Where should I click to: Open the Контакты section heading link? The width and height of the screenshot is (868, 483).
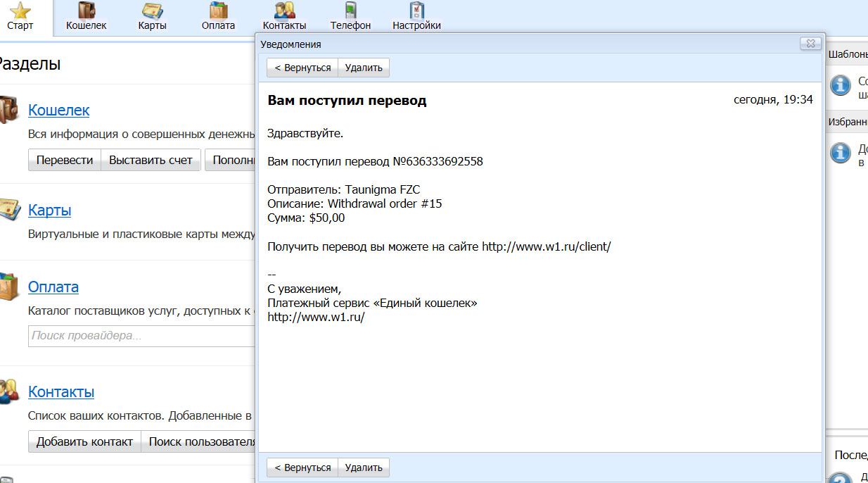[61, 392]
